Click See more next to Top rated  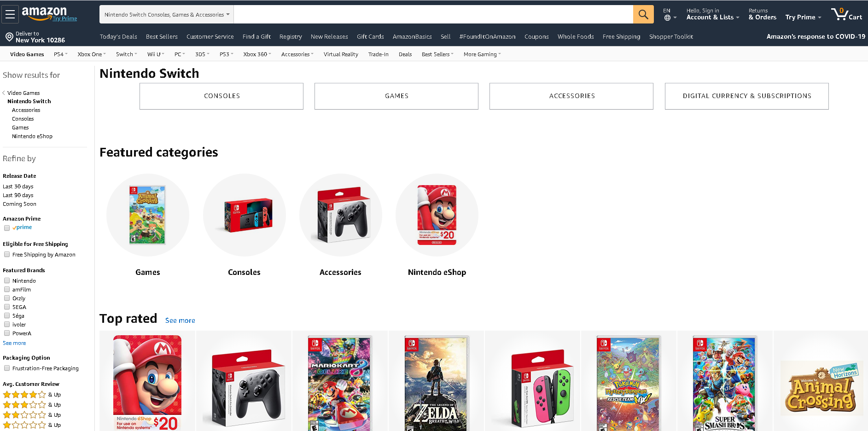point(180,320)
